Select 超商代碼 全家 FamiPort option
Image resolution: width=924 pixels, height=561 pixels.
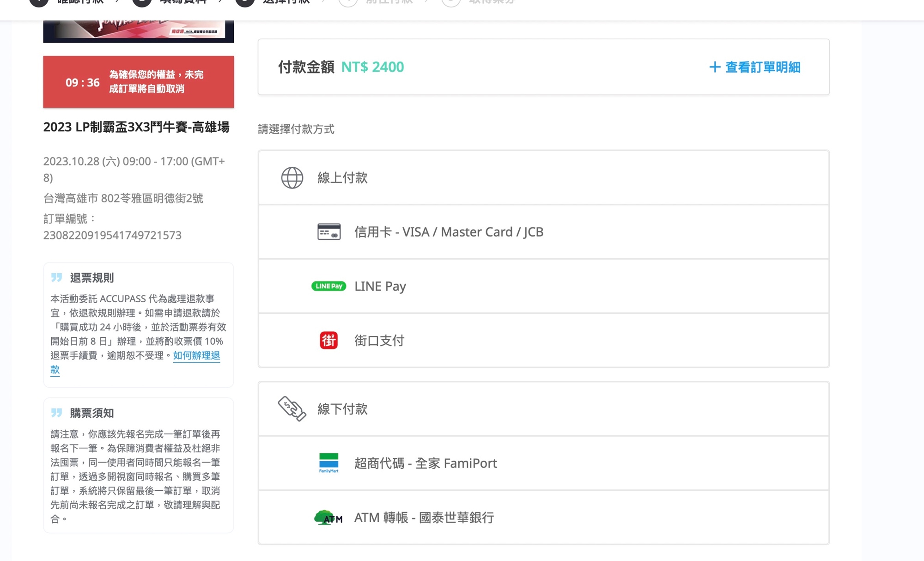point(426,463)
